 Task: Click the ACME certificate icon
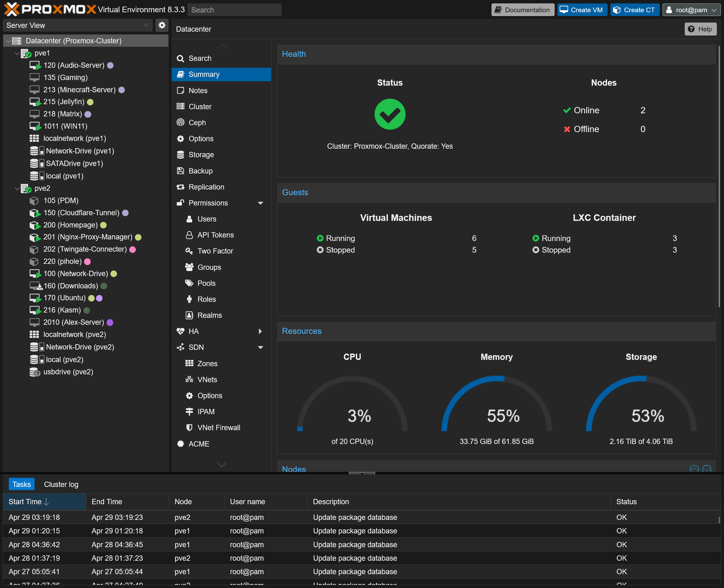tap(180, 444)
